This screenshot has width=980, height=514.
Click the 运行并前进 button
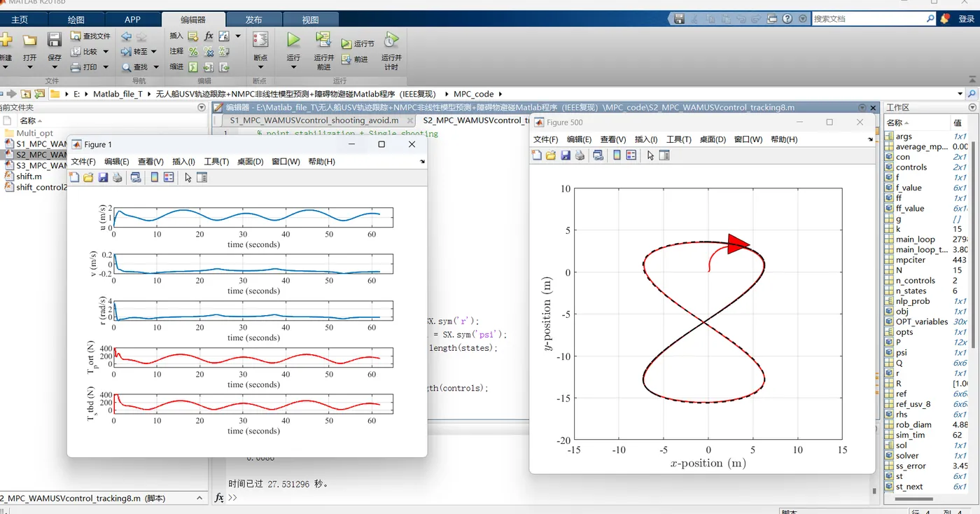click(323, 51)
